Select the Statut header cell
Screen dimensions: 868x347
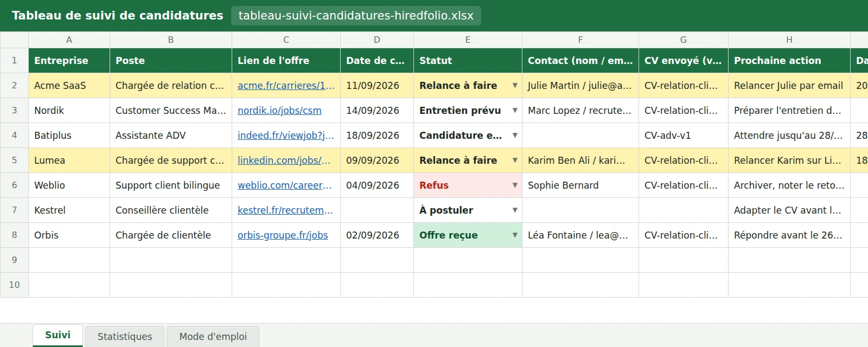pos(468,61)
